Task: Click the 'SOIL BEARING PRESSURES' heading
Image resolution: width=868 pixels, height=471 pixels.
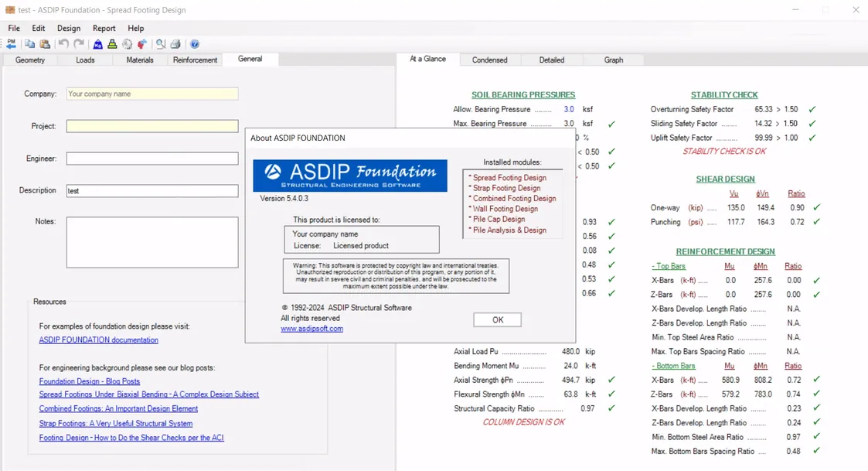Action: click(523, 95)
